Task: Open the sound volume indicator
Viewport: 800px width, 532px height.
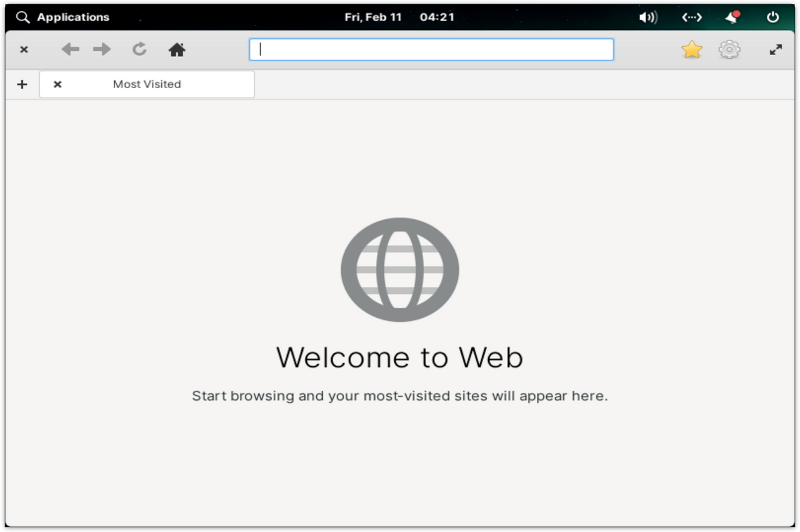Action: [647, 17]
